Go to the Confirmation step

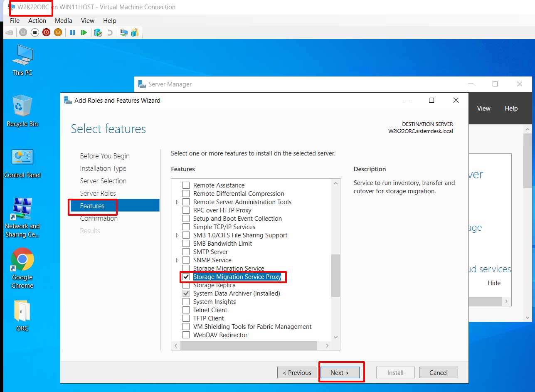tap(99, 218)
